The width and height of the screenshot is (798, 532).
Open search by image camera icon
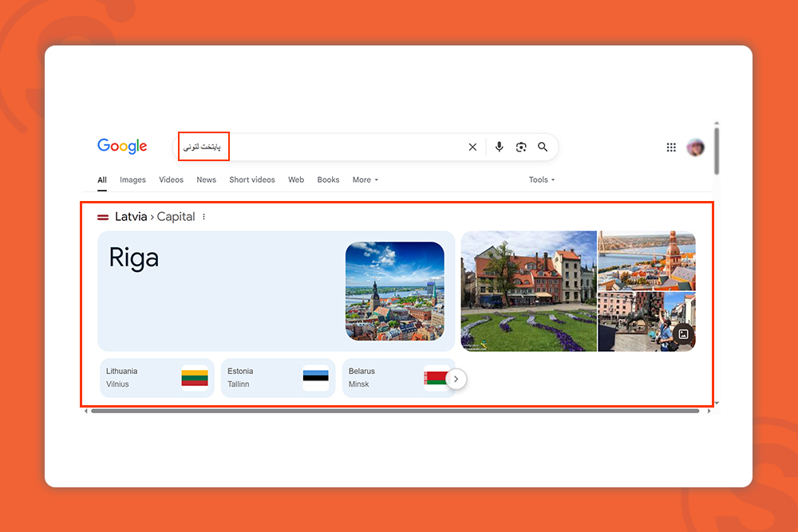520,147
